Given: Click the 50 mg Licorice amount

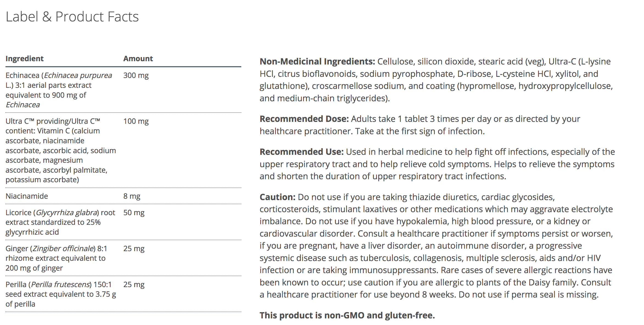Looking at the screenshot, I should (134, 212).
